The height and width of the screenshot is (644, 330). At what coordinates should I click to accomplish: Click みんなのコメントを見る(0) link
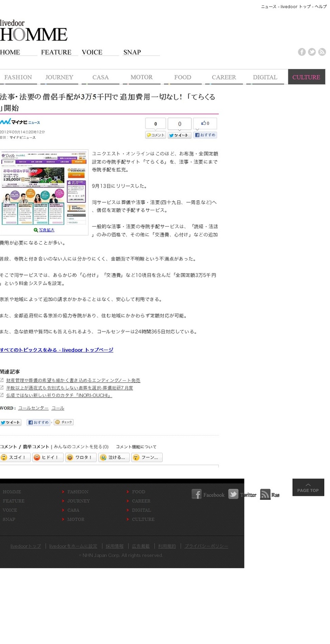81,447
